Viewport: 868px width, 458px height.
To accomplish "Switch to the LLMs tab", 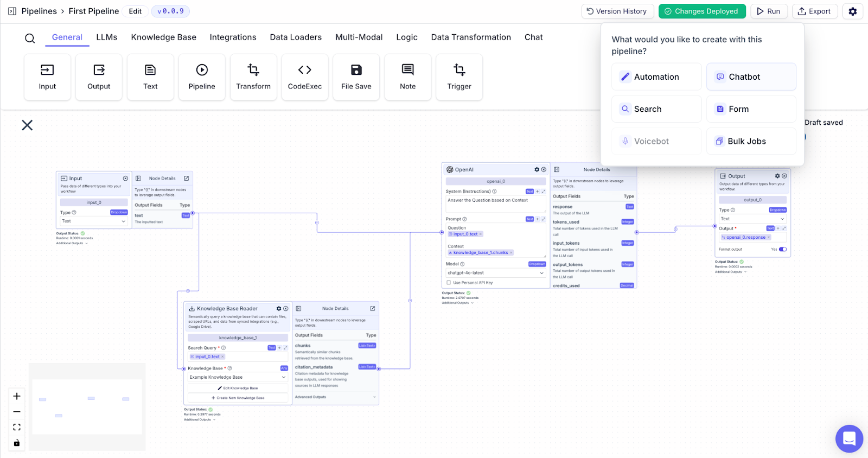I will 107,37.
